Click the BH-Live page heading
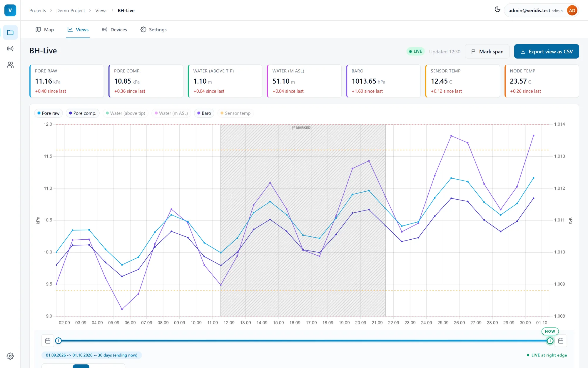 click(x=43, y=51)
